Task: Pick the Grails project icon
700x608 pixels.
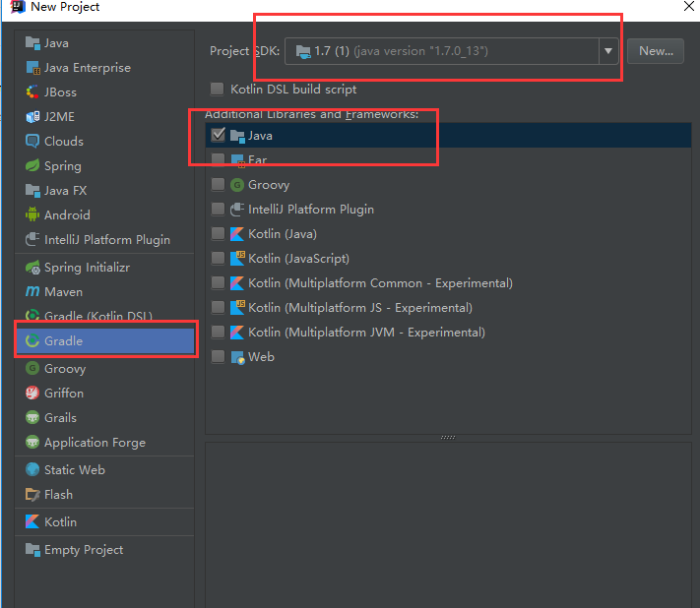Action: [32, 417]
